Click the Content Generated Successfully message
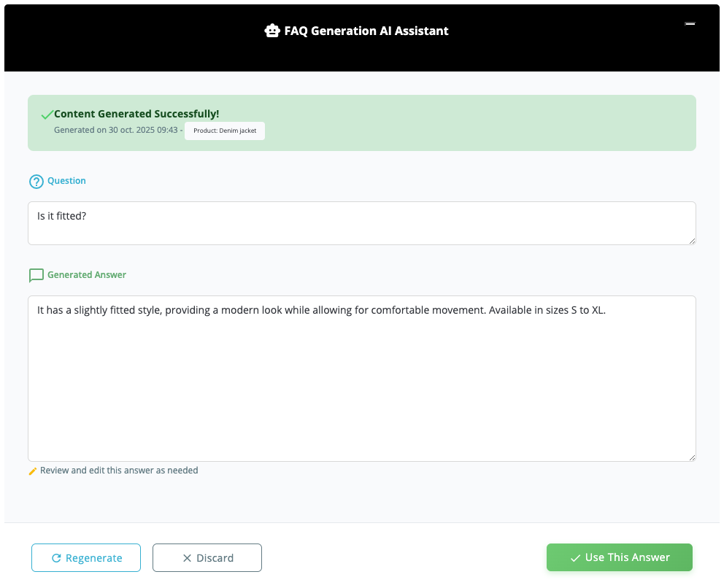 click(x=136, y=114)
